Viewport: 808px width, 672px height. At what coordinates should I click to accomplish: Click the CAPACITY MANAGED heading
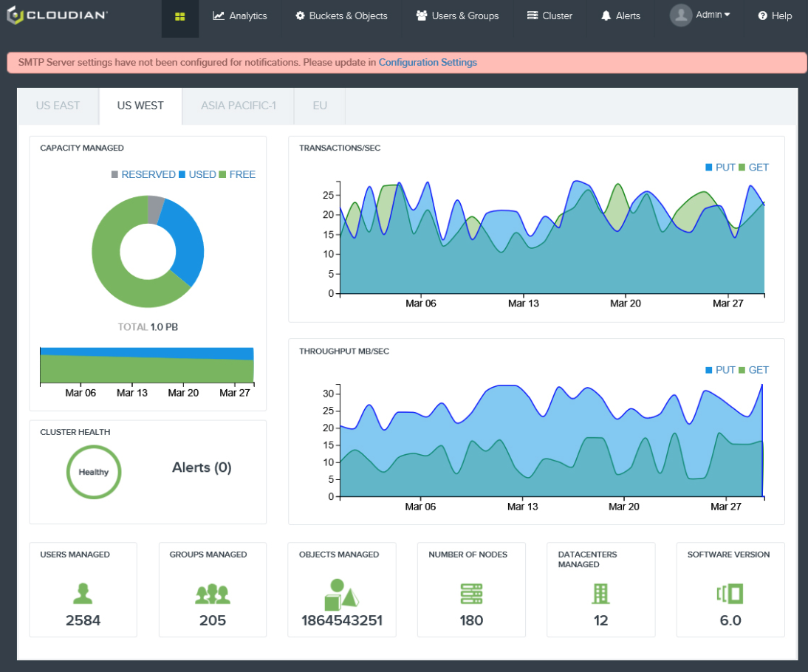tap(82, 148)
